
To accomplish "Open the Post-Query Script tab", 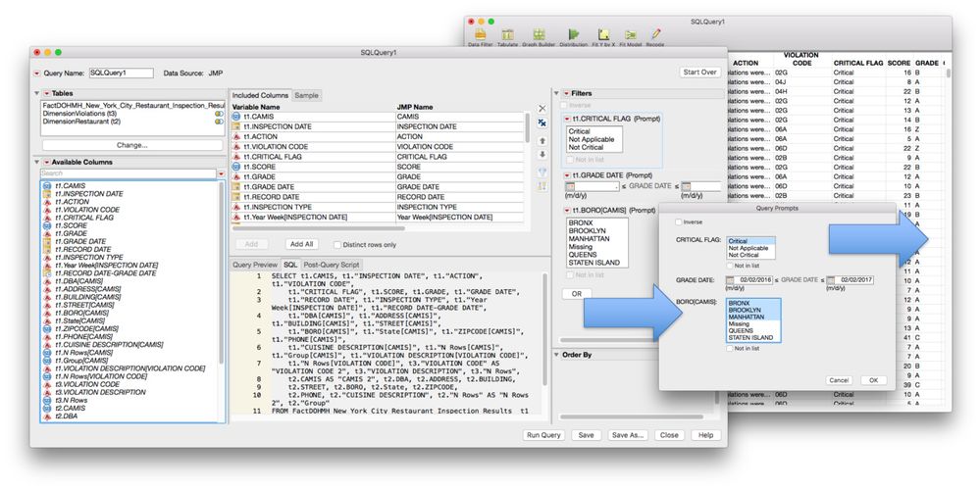I will tap(332, 265).
